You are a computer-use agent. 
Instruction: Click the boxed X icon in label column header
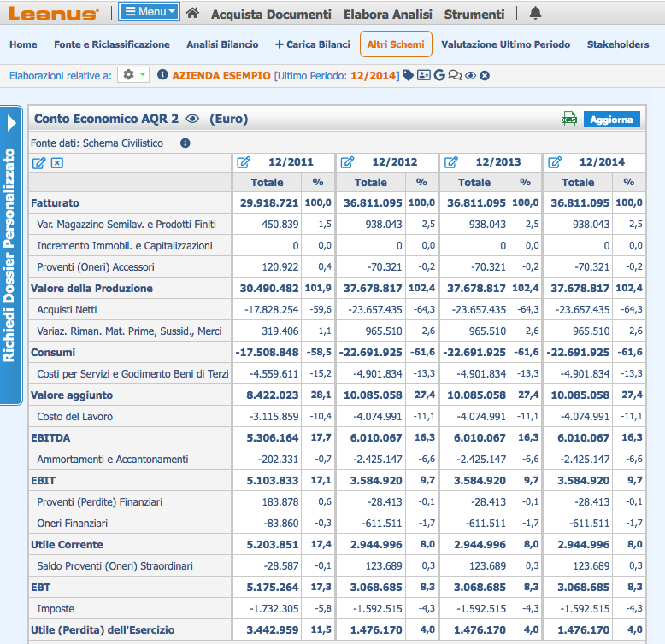(56, 163)
